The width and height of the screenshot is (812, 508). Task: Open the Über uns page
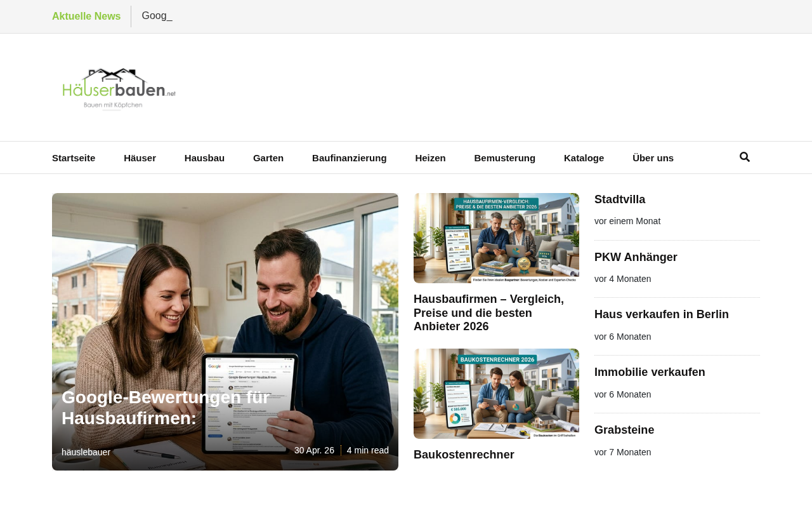point(653,158)
